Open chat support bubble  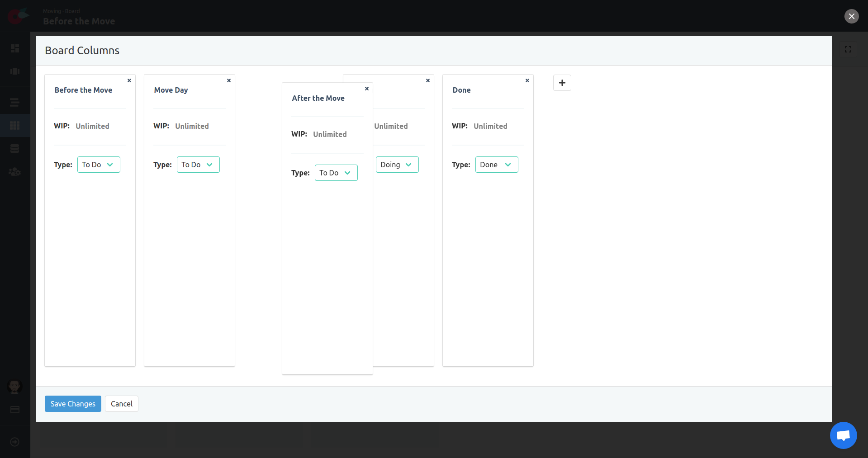[x=844, y=435]
